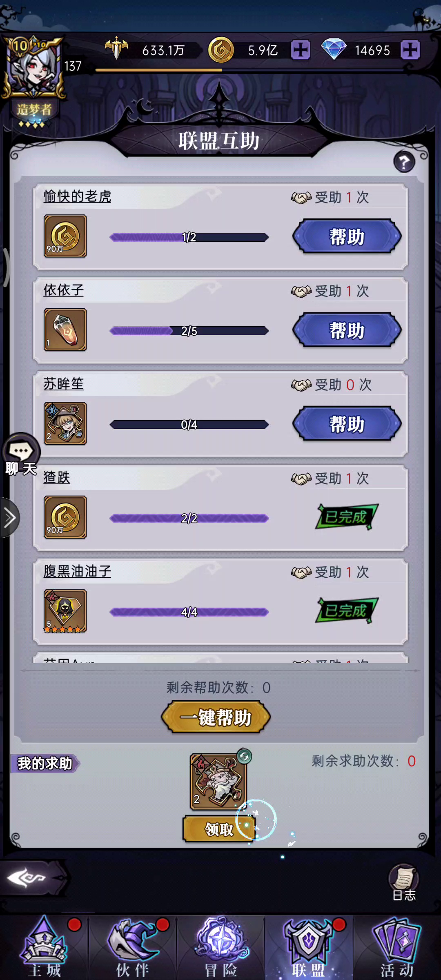Open the 日志 log scroll icon
The width and height of the screenshot is (441, 980).
pos(404,882)
